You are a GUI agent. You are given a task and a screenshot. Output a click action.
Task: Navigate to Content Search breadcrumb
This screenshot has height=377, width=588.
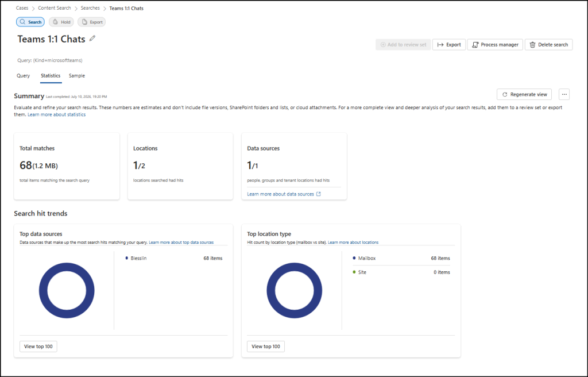pyautogui.click(x=55, y=8)
